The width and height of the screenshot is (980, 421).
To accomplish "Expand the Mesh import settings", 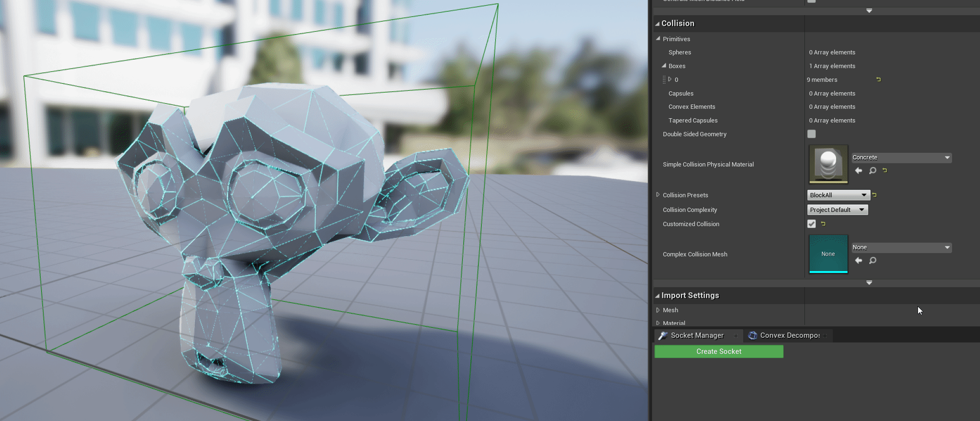I will click(658, 310).
